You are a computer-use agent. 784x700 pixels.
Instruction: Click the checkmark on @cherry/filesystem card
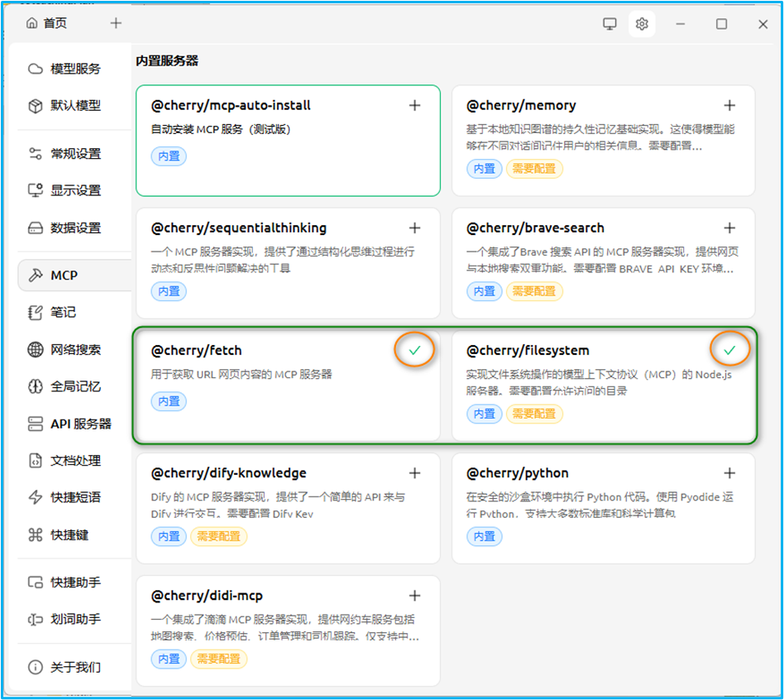pyautogui.click(x=729, y=350)
